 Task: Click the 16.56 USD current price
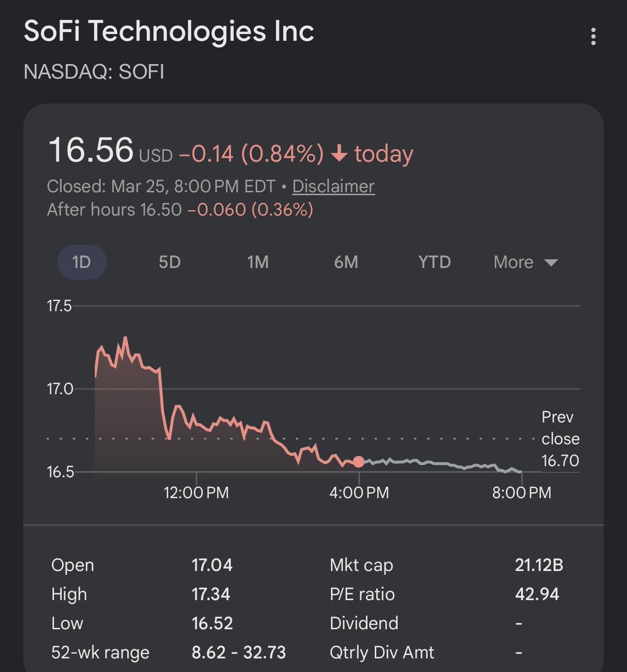tap(91, 151)
